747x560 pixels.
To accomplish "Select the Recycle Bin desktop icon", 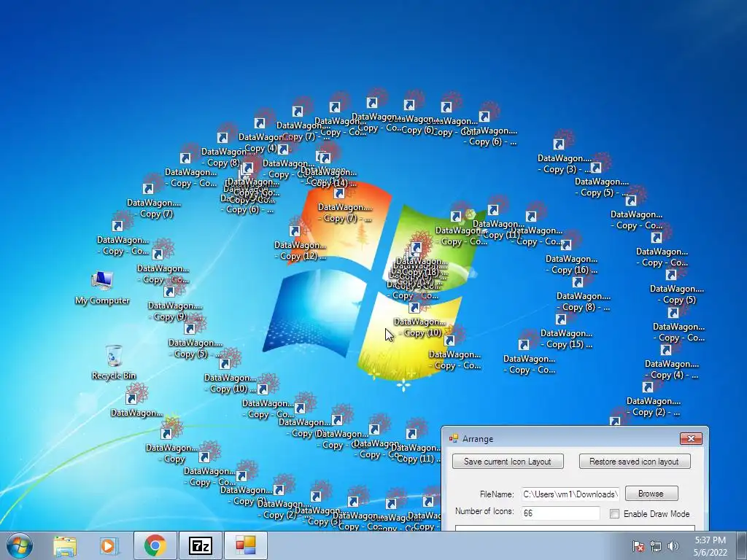I will pyautogui.click(x=113, y=362).
